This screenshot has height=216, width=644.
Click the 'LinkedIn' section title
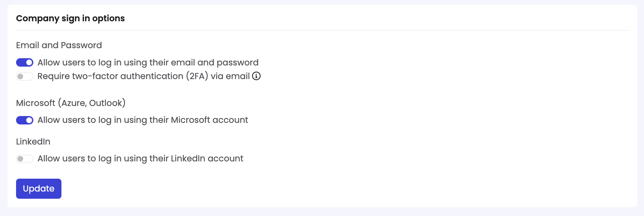[33, 142]
